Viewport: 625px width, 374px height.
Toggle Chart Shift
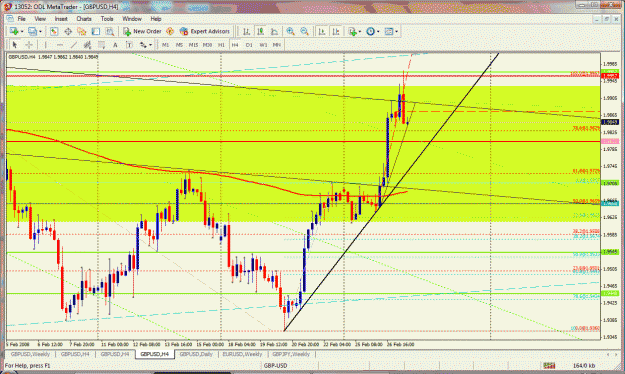[x=336, y=31]
